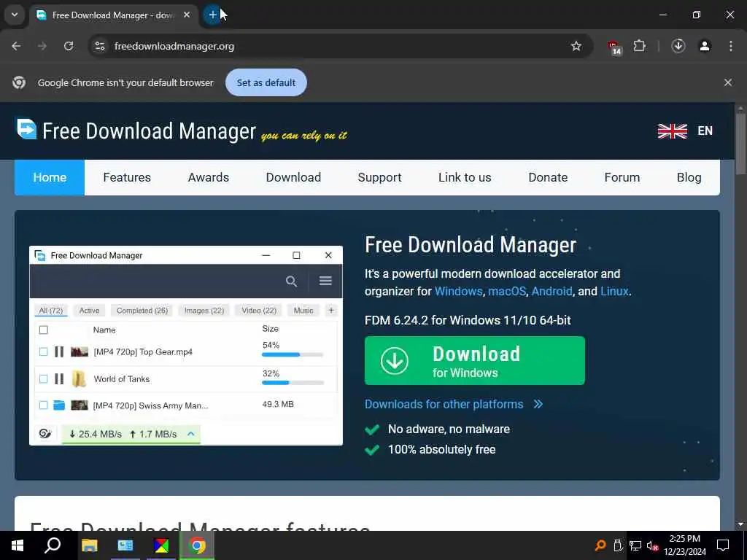Image resolution: width=747 pixels, height=560 pixels.
Task: Open the tab search dropdown arrow
Action: [15, 15]
